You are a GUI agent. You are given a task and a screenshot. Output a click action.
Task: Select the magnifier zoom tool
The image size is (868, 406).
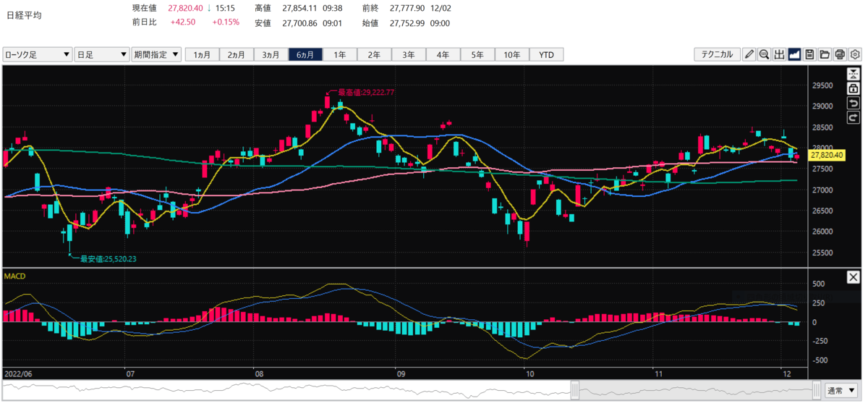tap(764, 54)
